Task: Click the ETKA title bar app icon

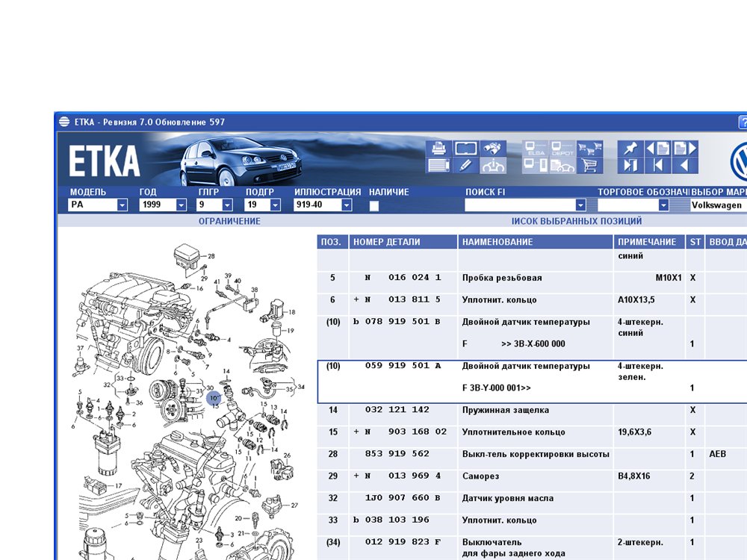Action: tap(64, 122)
